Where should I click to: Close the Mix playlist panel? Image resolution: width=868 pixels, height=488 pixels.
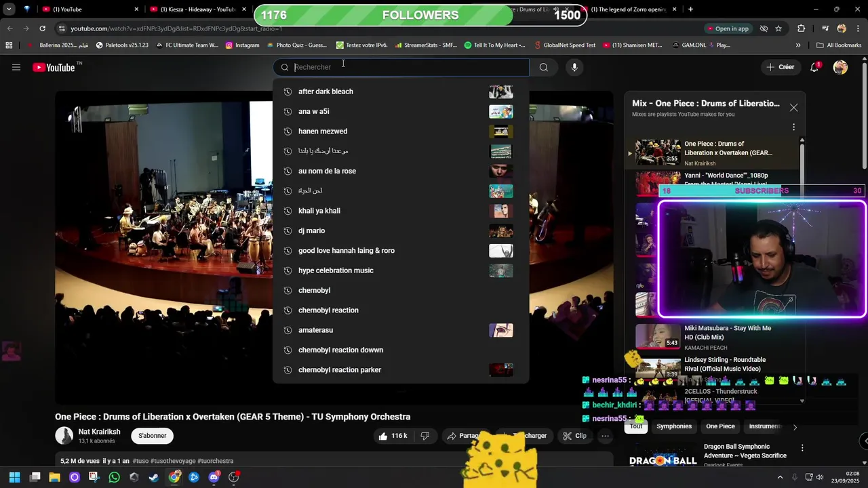click(x=793, y=108)
